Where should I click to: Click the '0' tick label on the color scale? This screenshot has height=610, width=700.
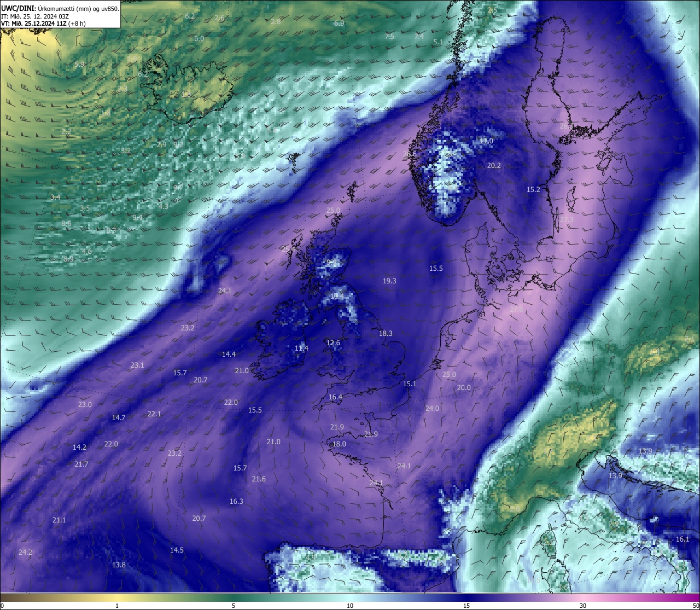[2, 606]
